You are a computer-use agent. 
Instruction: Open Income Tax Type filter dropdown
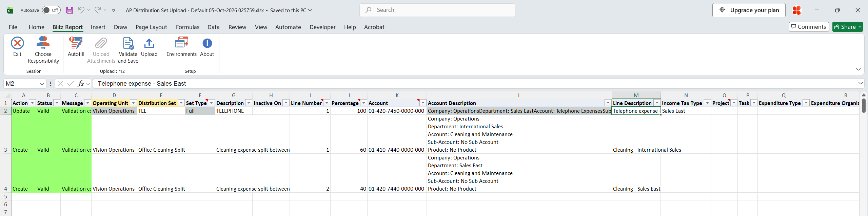[707, 103]
